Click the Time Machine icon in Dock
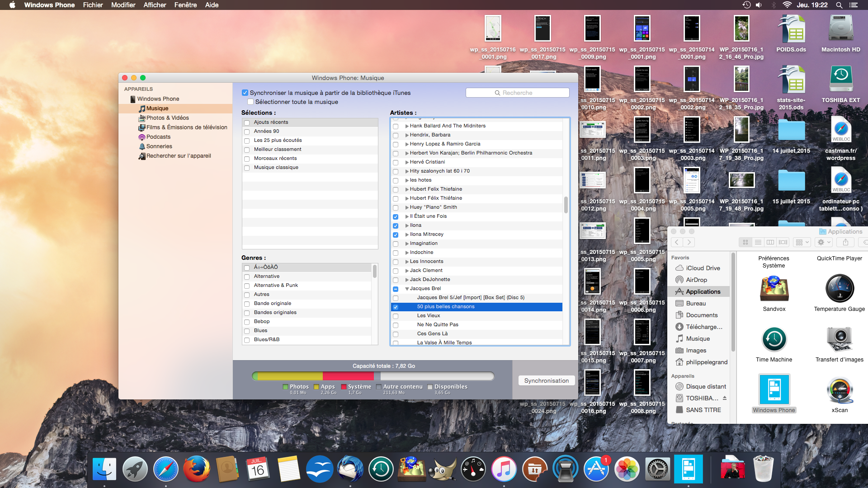Viewport: 868px width, 488px height. 381,469
